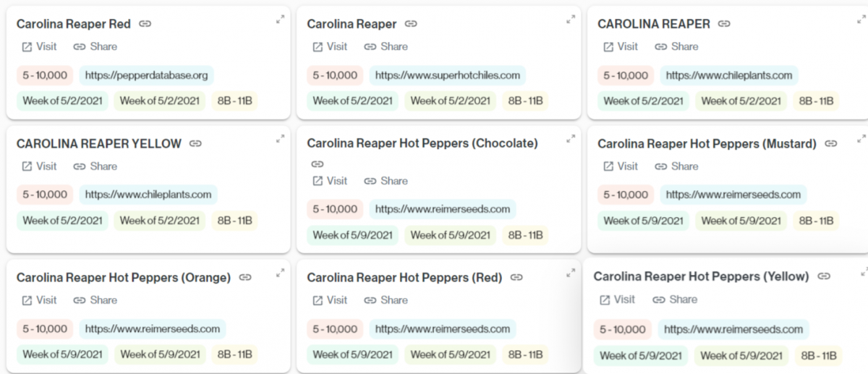Click link icon beside Carolina Reaper Hot Peppers (Yellow)

[823, 276]
